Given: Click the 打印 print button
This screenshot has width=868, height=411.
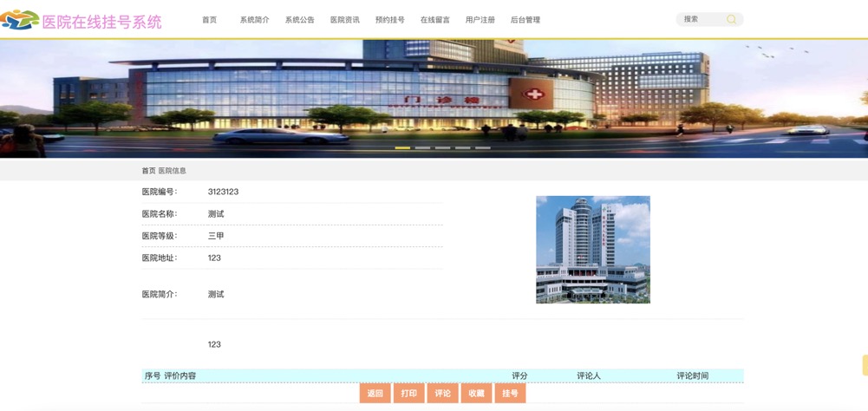Looking at the screenshot, I should tap(409, 394).
